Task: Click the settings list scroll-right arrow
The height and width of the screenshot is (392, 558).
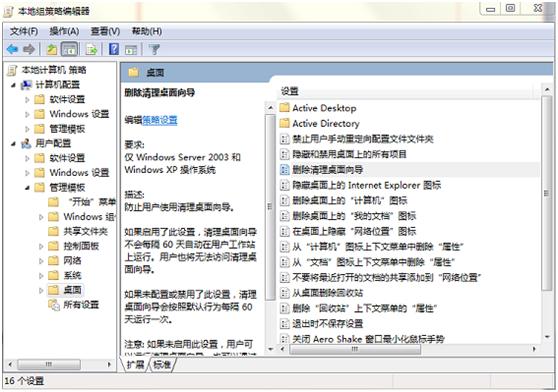Action: (534, 349)
